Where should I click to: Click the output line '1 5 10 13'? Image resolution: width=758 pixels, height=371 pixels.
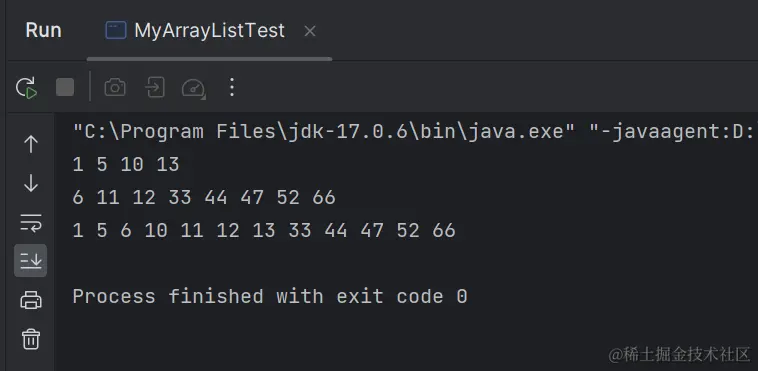point(126,165)
